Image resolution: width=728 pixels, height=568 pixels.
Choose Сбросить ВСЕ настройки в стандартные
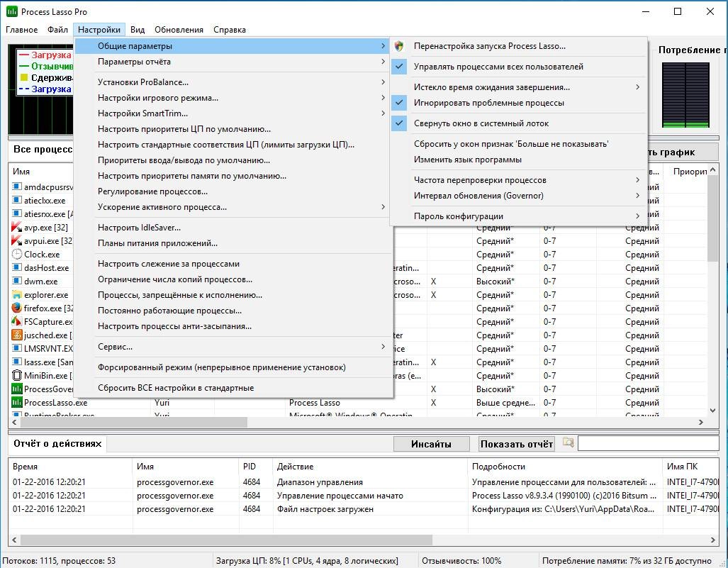click(233, 387)
